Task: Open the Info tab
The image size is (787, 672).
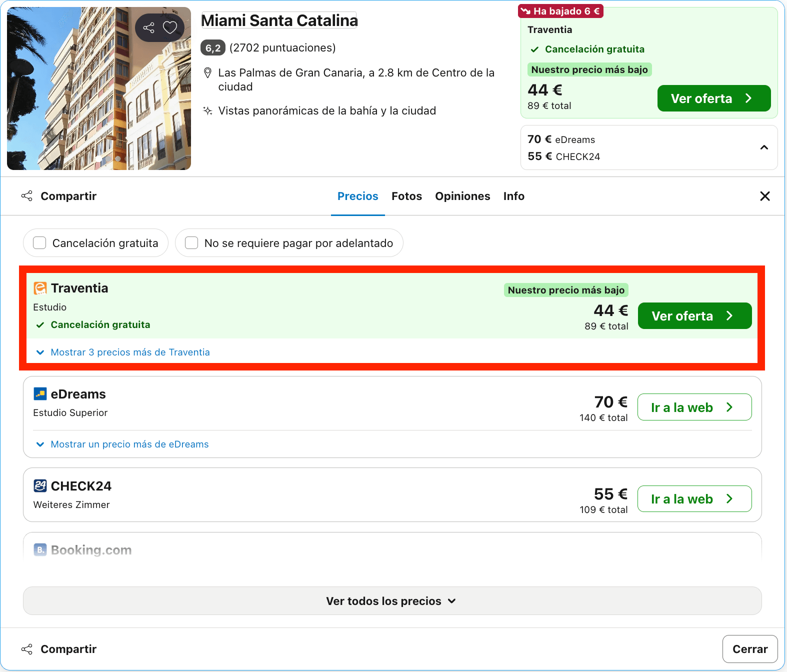Action: click(514, 196)
